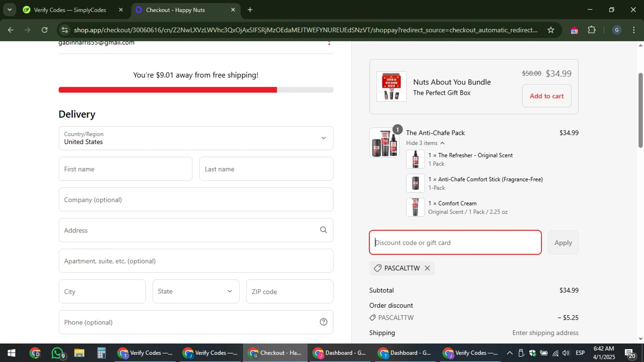This screenshot has height=362, width=644.
Task: Close the Checkout Happy Nuts tab
Action: point(233,9)
